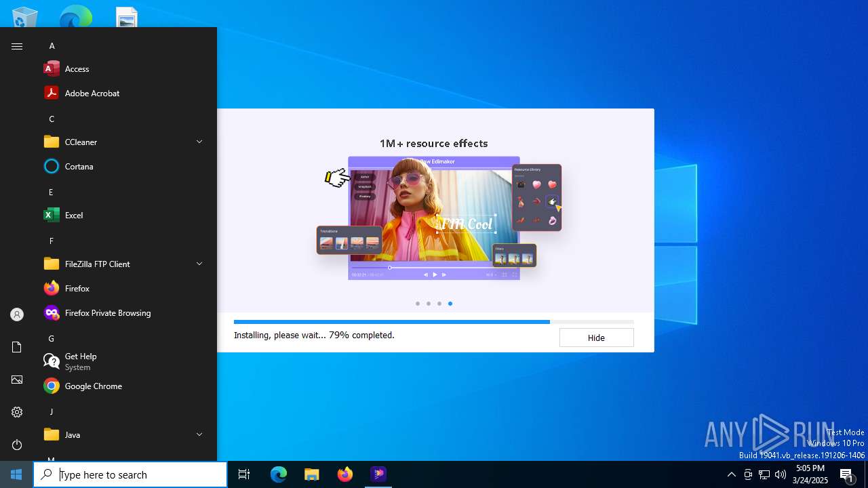Launch Cortana from the Start menu

click(x=122, y=166)
